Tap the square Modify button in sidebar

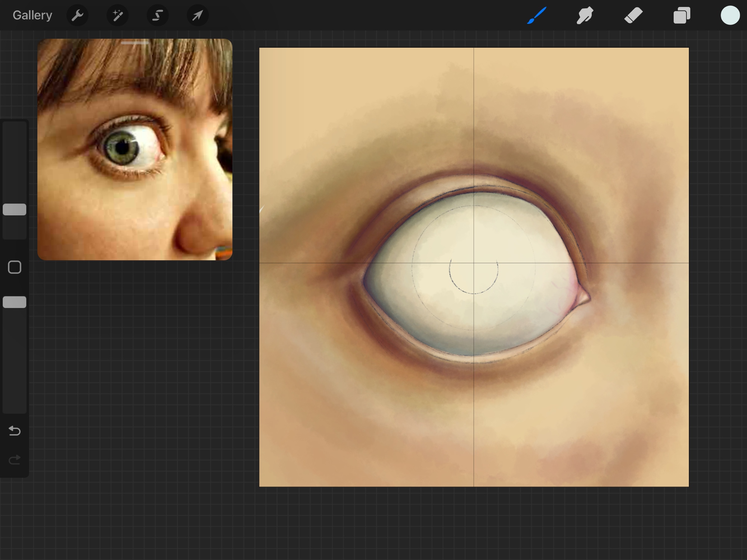(x=15, y=267)
